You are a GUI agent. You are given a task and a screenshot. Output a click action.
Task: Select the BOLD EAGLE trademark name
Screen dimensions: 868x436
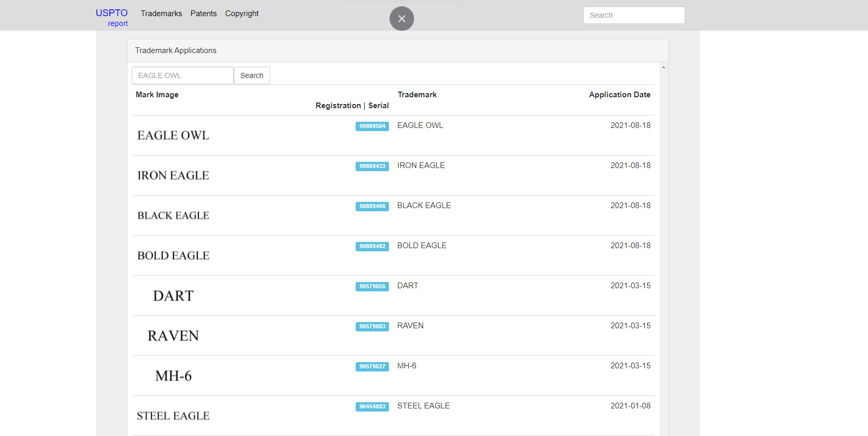coord(422,246)
